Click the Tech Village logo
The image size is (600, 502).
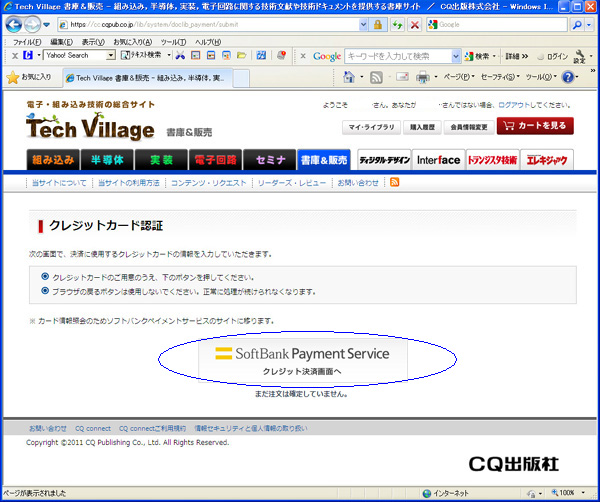click(90, 128)
